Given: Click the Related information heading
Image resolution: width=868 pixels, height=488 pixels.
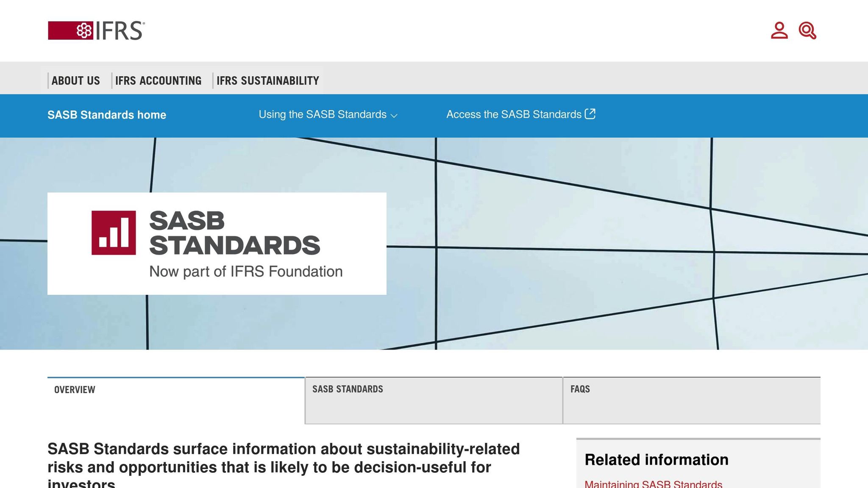Looking at the screenshot, I should point(656,460).
